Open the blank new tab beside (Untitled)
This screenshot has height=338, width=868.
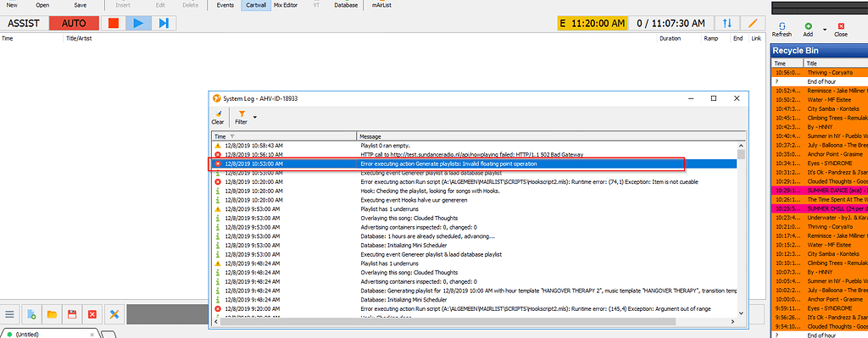coord(108,334)
